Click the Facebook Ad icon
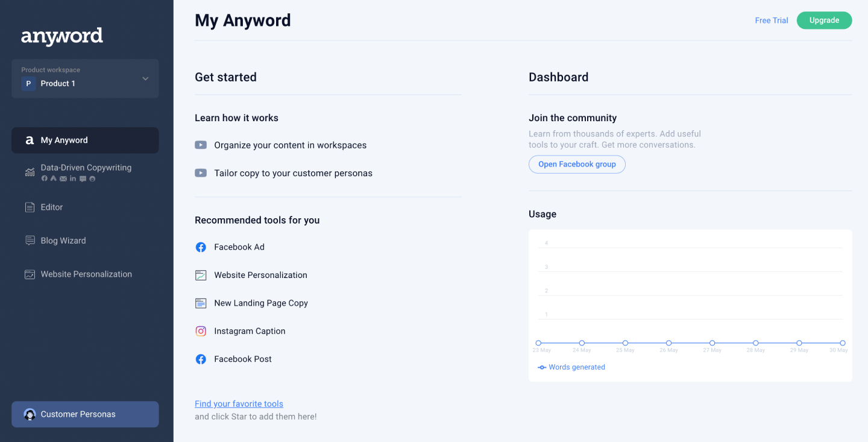The height and width of the screenshot is (442, 868). (x=201, y=247)
